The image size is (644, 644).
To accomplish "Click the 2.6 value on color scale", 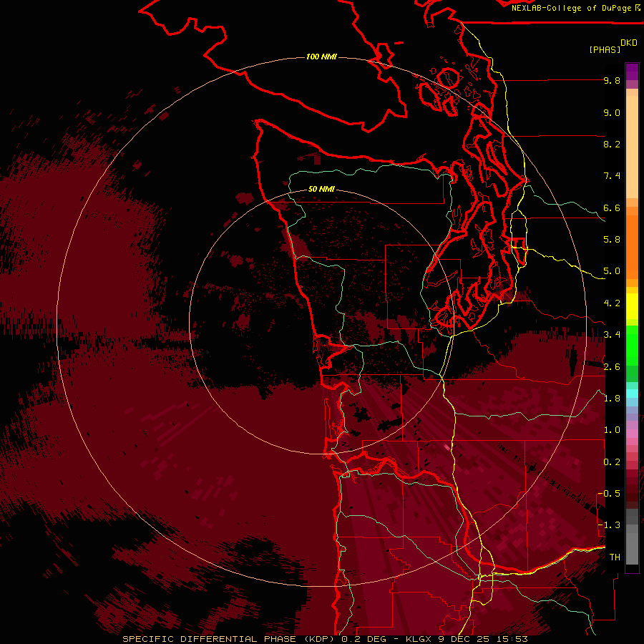I will click(612, 366).
